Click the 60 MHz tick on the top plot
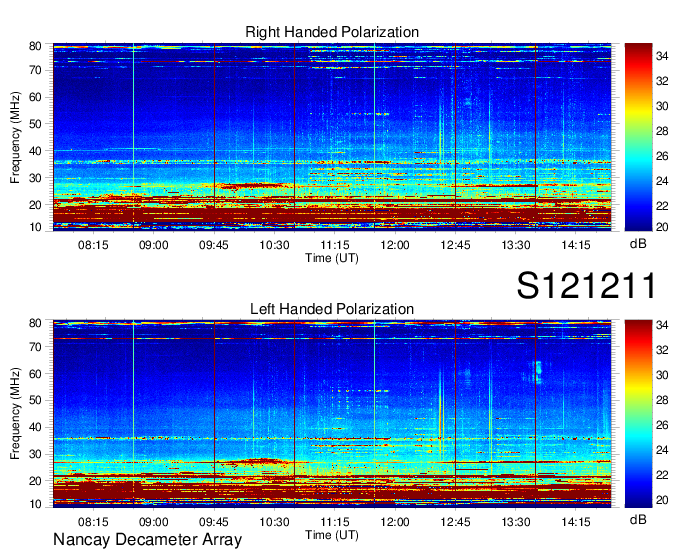This screenshot has width=680, height=552. click(x=35, y=97)
